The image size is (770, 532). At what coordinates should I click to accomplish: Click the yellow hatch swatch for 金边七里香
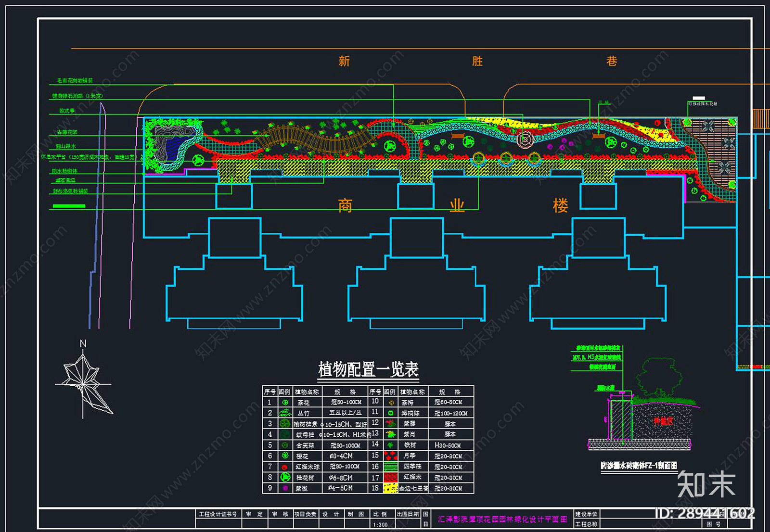(x=390, y=488)
